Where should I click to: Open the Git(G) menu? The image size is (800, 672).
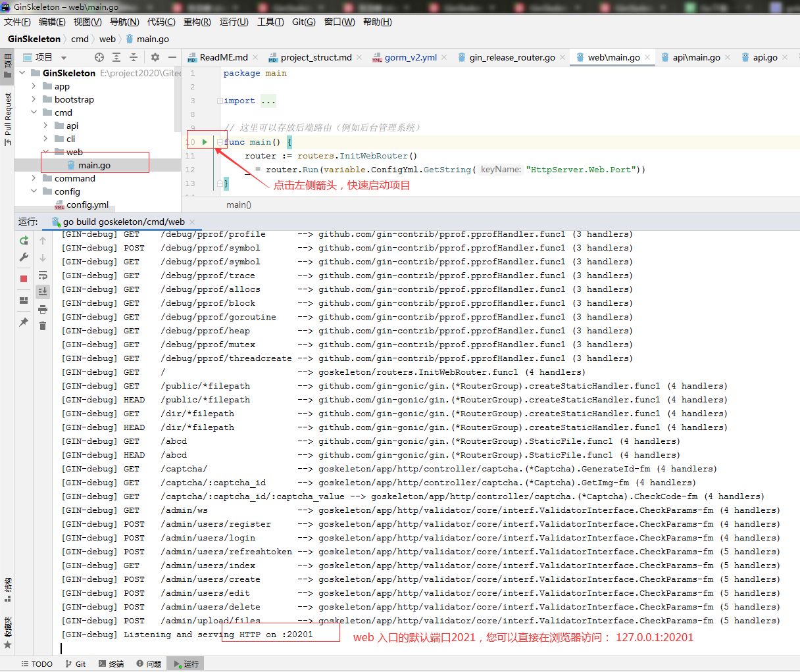(303, 22)
